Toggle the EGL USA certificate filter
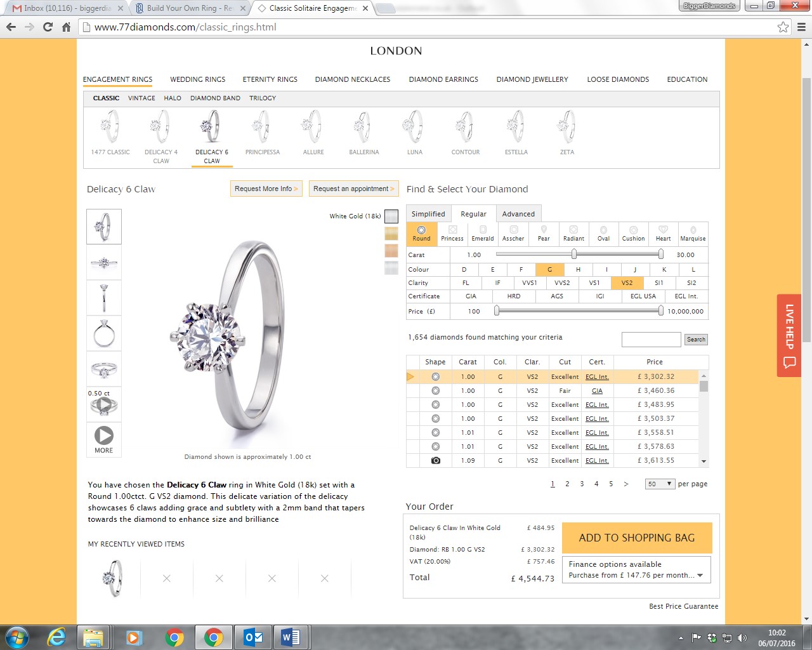Viewport: 812px width, 650px height. tap(643, 296)
